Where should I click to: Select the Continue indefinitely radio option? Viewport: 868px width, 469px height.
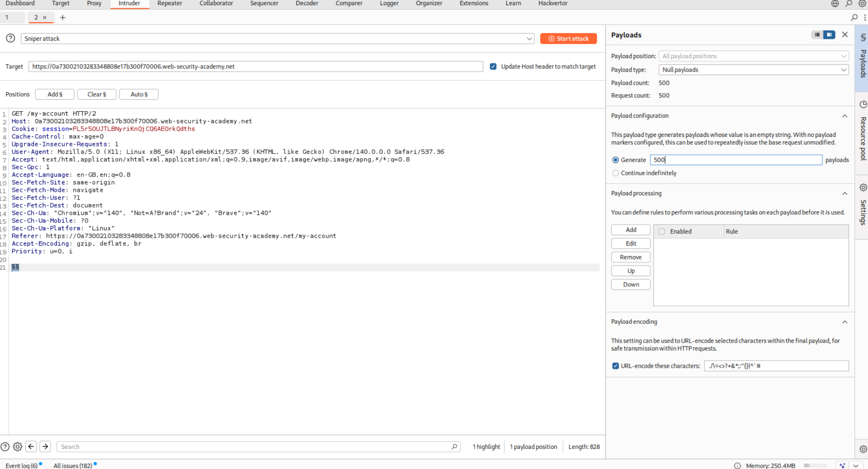pos(616,173)
